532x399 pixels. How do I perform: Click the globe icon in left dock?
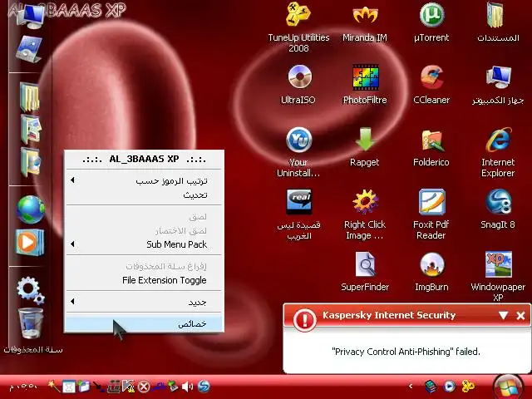[30, 209]
